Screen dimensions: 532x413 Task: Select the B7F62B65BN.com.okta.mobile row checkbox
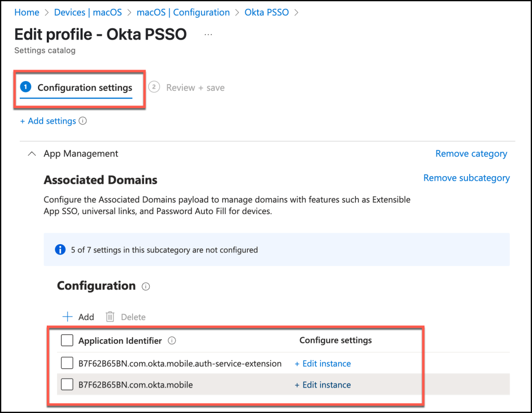tap(67, 385)
